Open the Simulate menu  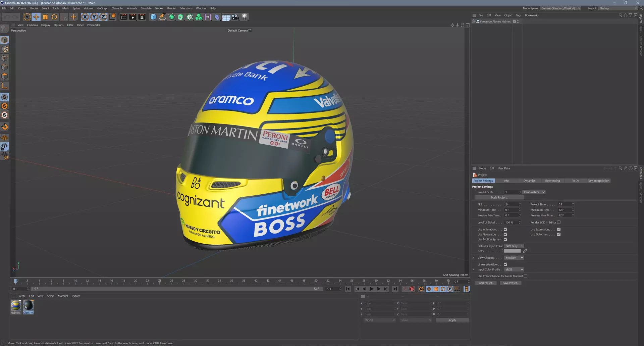(x=146, y=8)
